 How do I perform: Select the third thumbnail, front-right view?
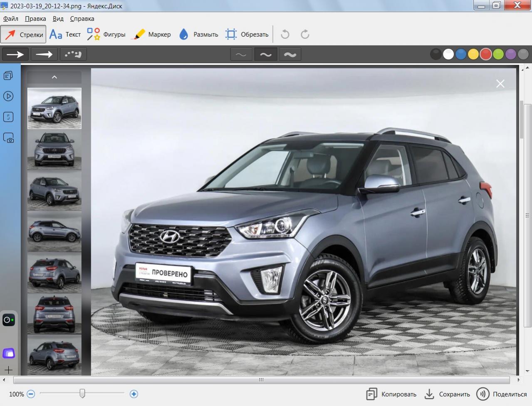(54, 191)
